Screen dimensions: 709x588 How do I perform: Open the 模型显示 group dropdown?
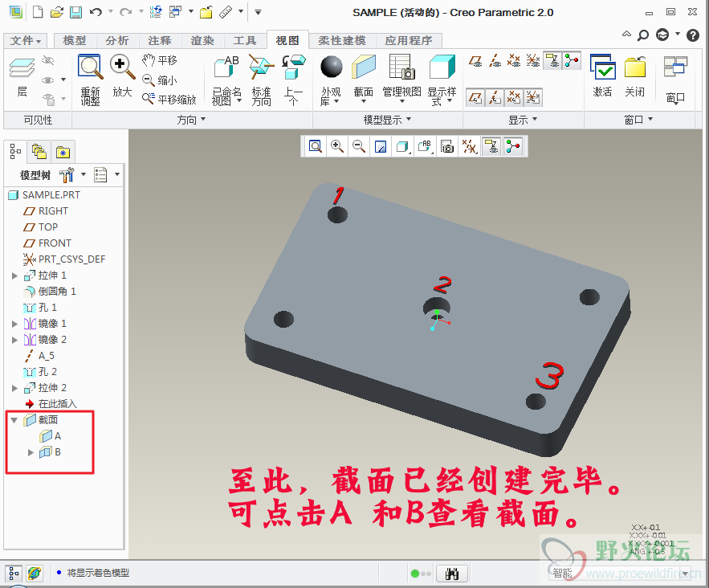[388, 120]
